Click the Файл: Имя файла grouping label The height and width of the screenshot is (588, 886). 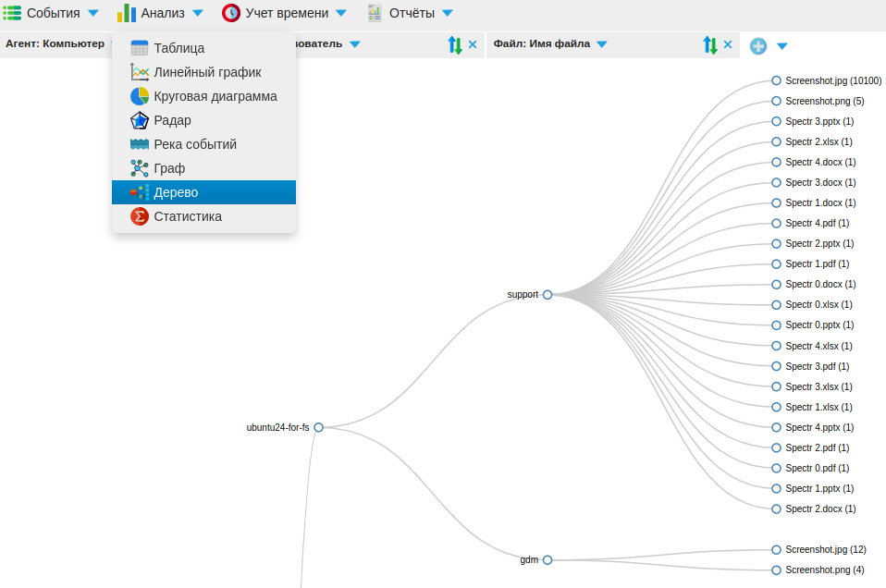[541, 43]
